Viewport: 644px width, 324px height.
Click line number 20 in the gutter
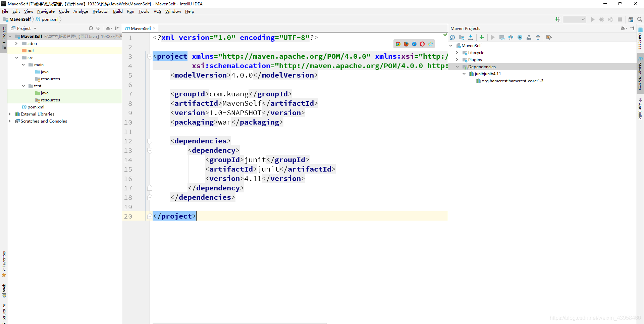(128, 216)
